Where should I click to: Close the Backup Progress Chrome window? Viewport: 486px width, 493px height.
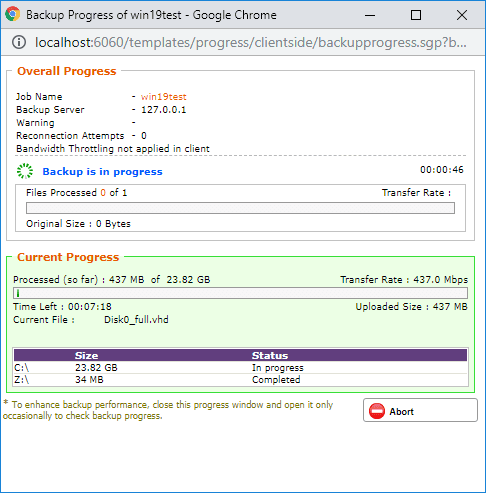pyautogui.click(x=462, y=15)
